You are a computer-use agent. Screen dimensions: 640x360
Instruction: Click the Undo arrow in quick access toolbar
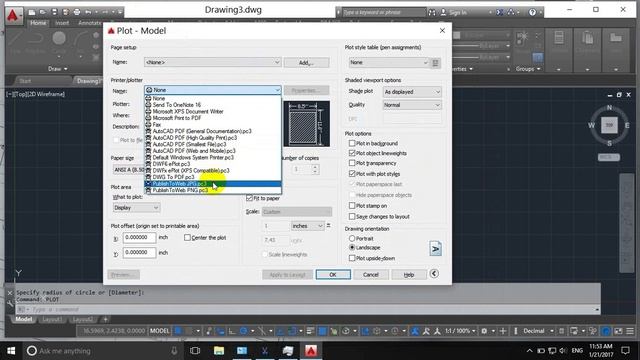click(88, 12)
